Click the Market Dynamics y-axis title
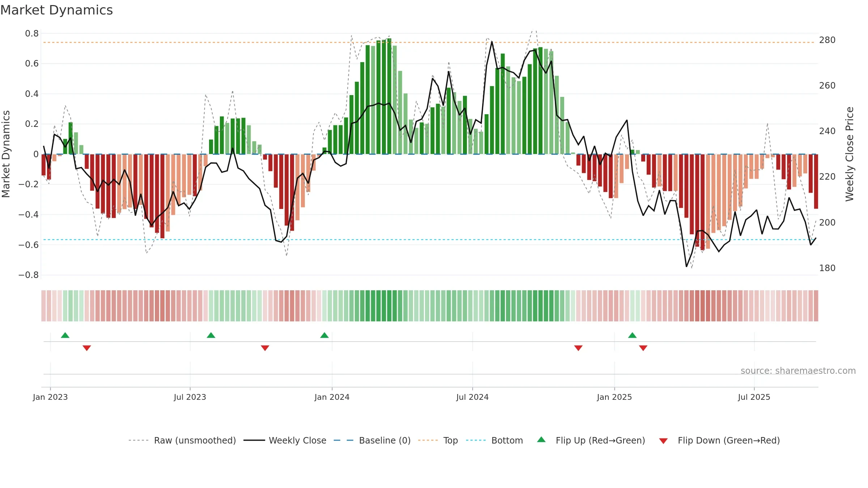This screenshot has width=868, height=488. tap(6, 154)
